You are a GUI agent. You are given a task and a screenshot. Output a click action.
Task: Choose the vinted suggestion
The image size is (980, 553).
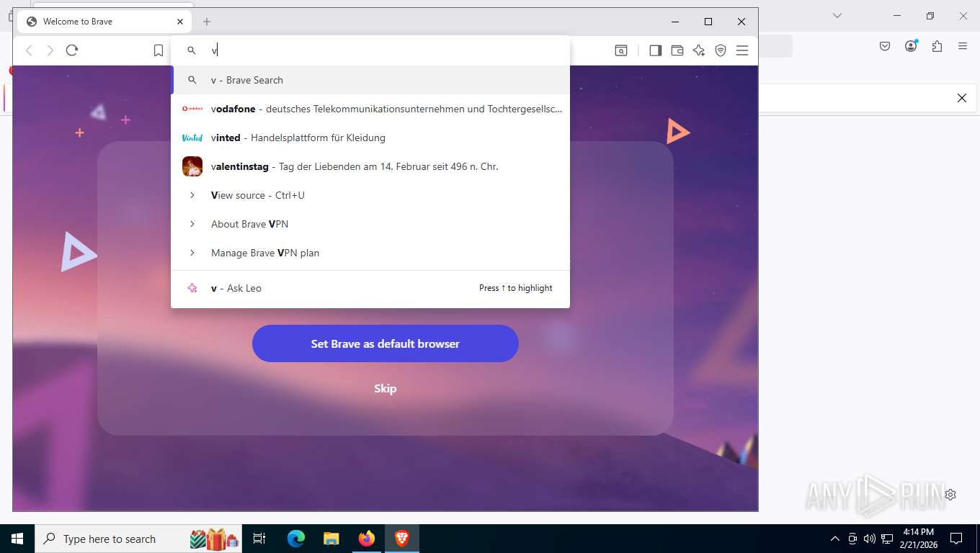point(370,138)
